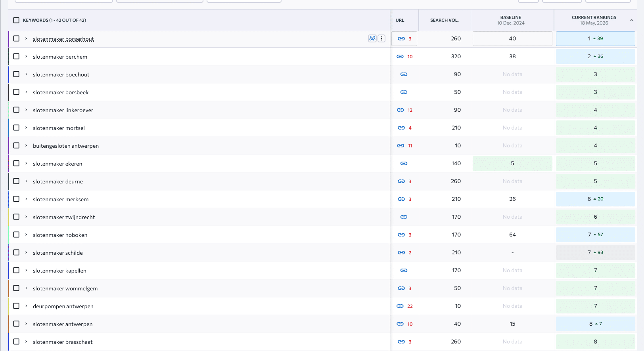Open the URL link icon for slotenmaker berchem

pyautogui.click(x=400, y=57)
